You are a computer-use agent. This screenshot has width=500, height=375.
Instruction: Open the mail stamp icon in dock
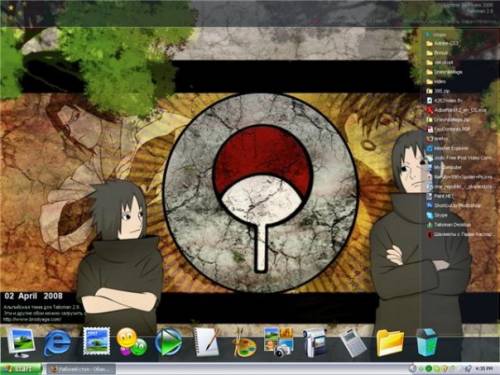click(97, 341)
